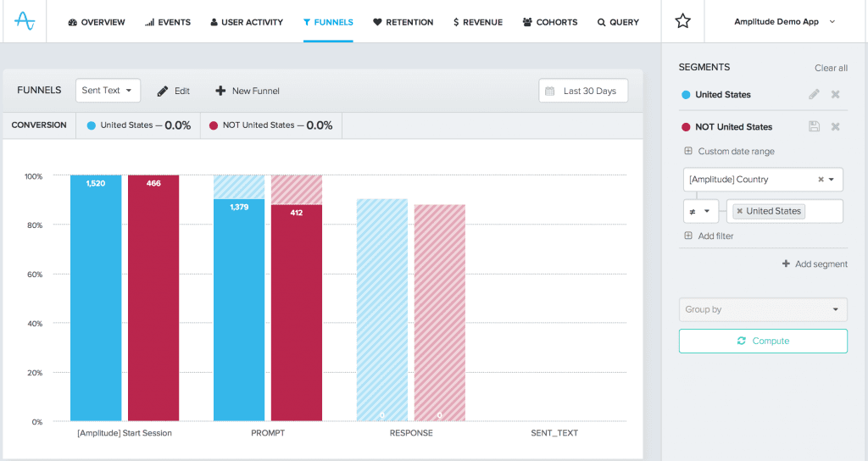This screenshot has height=461, width=868.
Task: Click save icon for NOT United States segment
Action: (814, 127)
